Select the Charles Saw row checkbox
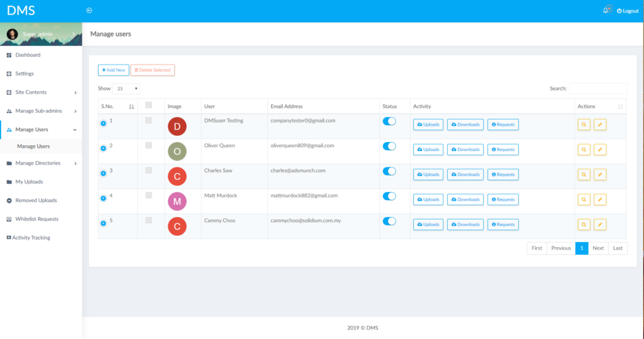Screen dimensions: 644x339 tap(148, 170)
